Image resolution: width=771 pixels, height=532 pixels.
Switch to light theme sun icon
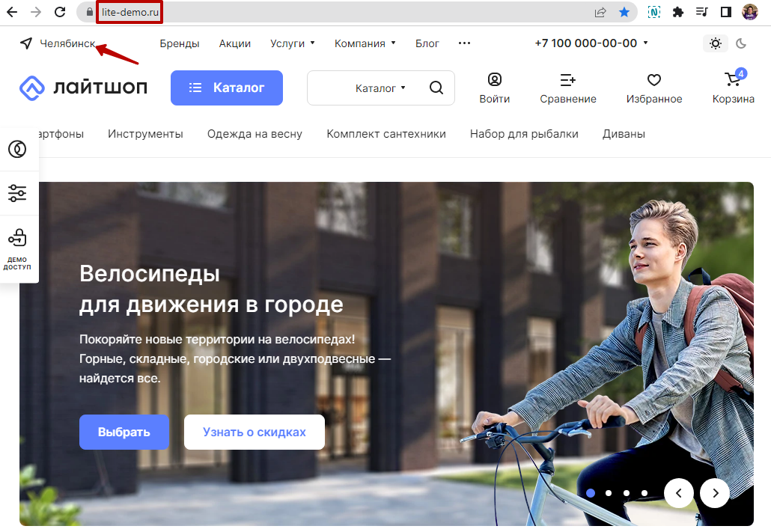coord(716,43)
